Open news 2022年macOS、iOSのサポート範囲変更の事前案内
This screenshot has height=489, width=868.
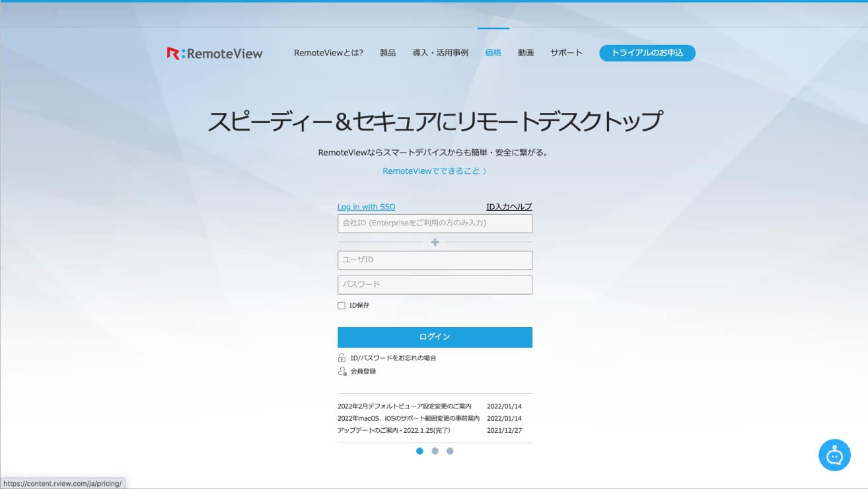pyautogui.click(x=408, y=418)
